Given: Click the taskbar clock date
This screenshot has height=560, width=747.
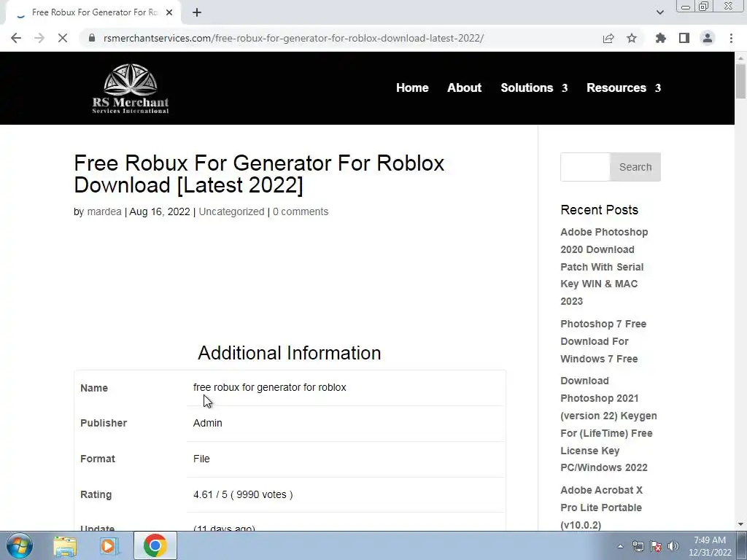Looking at the screenshot, I should (x=710, y=546).
